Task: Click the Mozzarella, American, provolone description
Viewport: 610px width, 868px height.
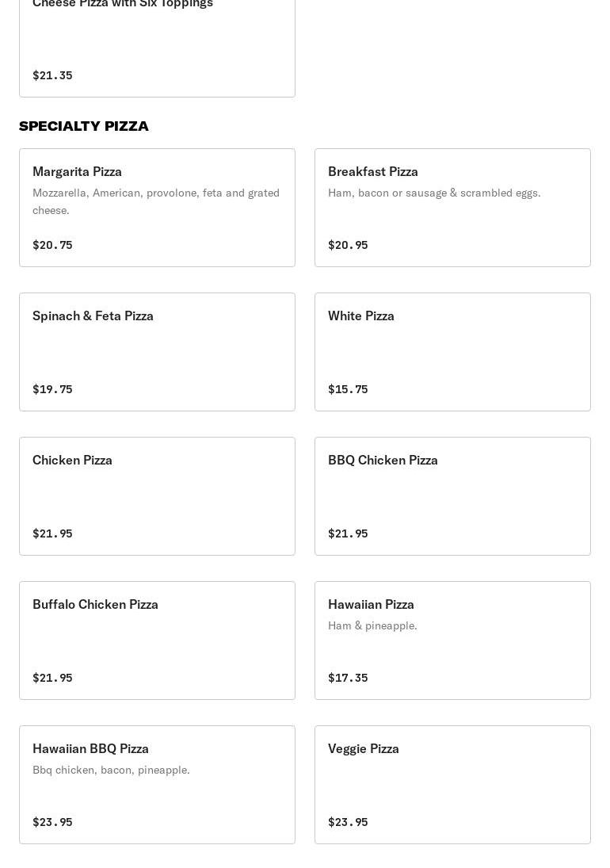Action: point(156,201)
